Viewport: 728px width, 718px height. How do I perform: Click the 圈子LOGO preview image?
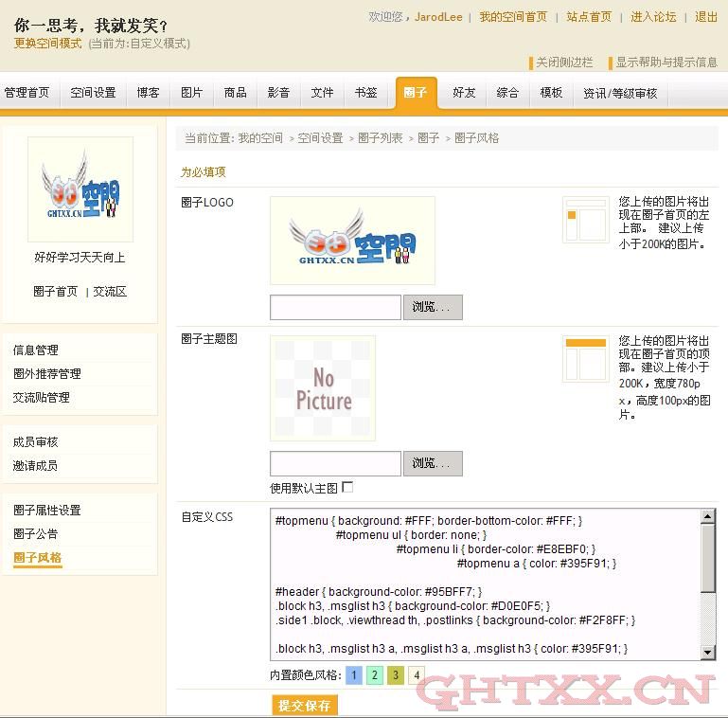(352, 240)
